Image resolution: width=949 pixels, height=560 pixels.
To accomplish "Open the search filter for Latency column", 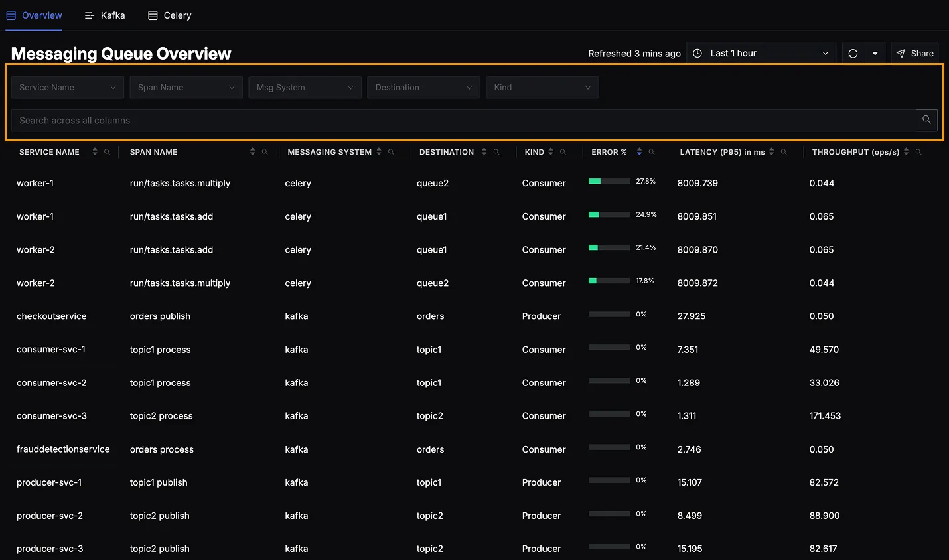I will (x=784, y=152).
